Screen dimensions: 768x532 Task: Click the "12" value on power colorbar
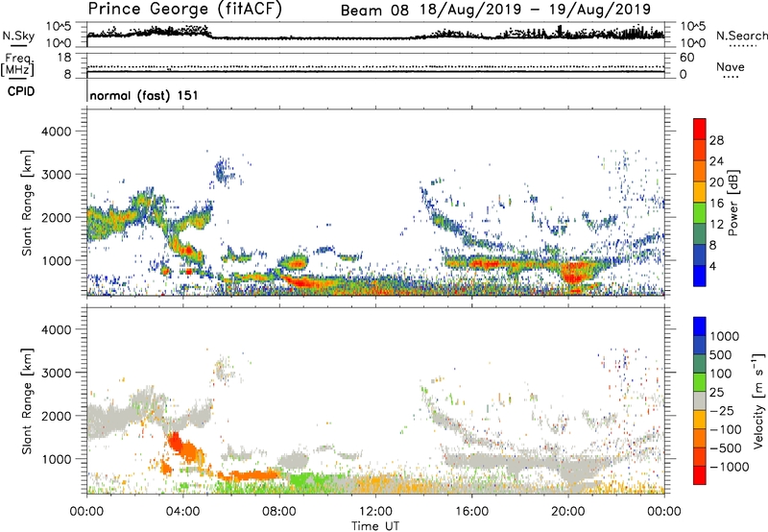716,225
